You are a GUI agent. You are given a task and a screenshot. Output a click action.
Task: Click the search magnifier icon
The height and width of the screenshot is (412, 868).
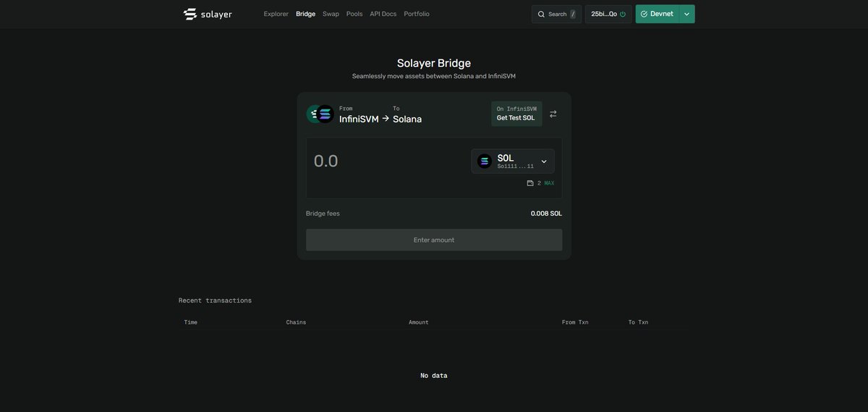coord(541,14)
